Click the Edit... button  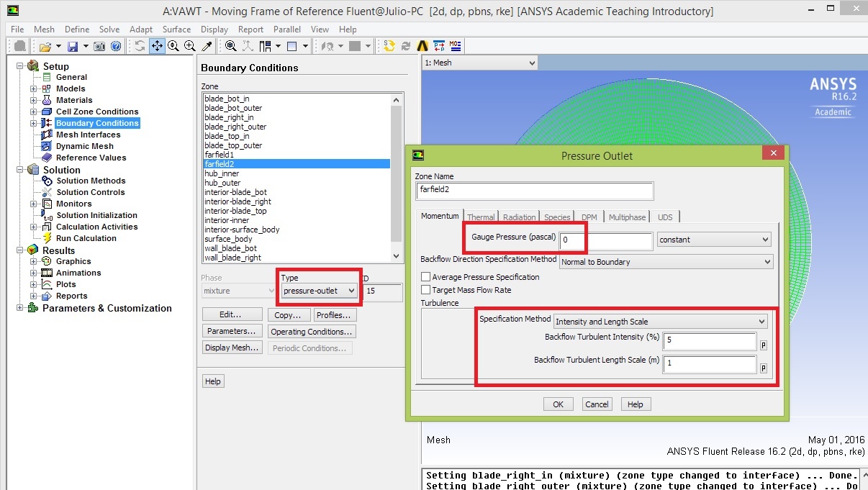tap(230, 314)
